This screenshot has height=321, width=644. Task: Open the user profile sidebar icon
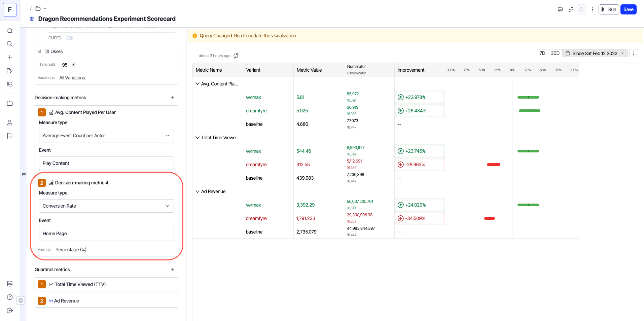[10, 122]
